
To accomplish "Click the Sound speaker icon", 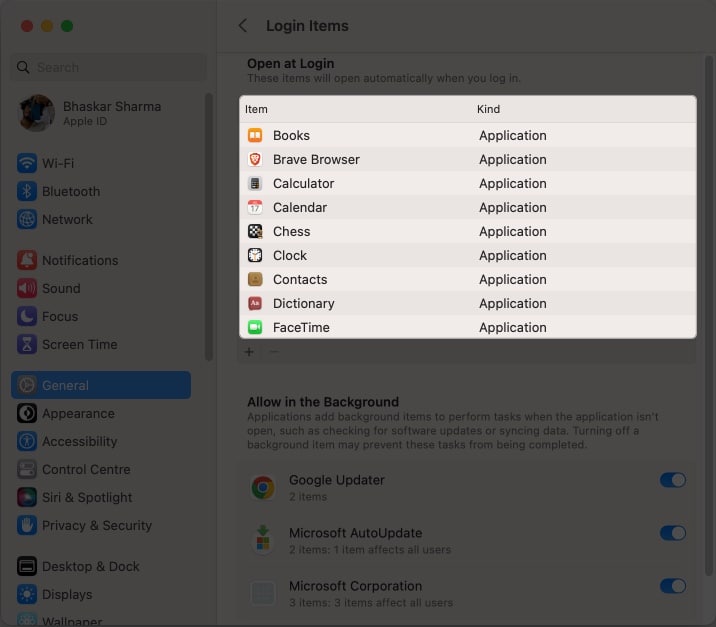I will point(27,288).
